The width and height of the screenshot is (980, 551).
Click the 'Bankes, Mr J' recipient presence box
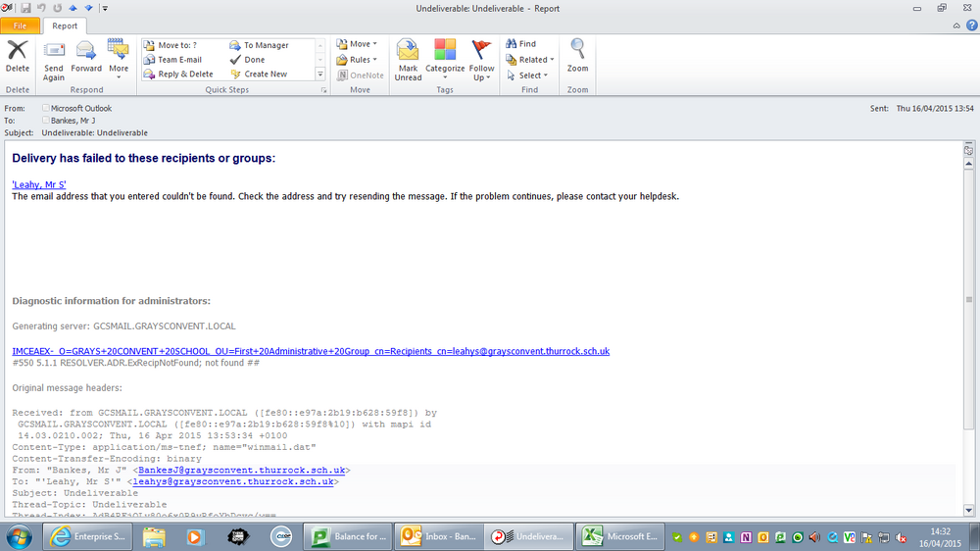pos(46,120)
